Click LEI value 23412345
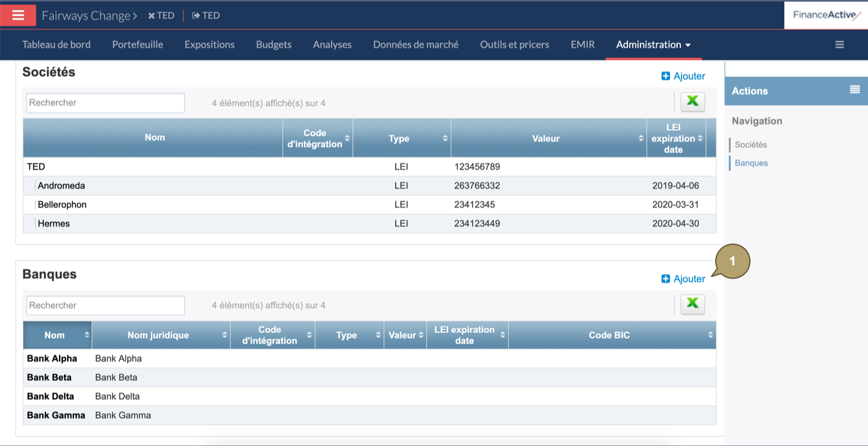The image size is (868, 446). click(475, 204)
